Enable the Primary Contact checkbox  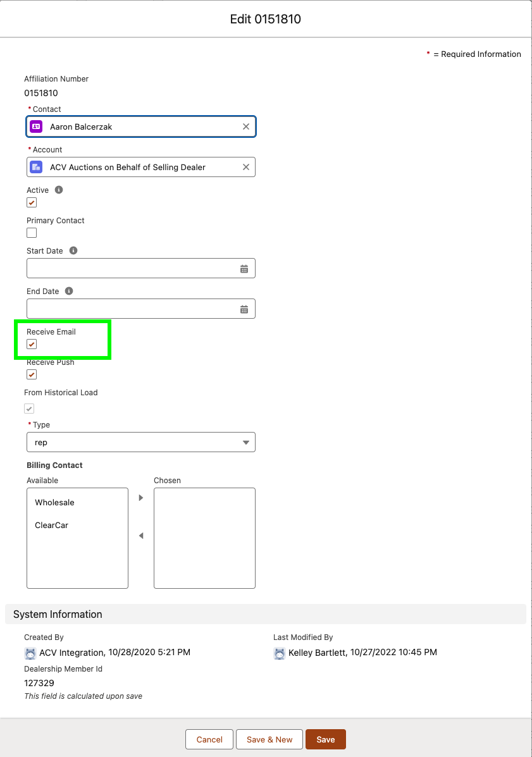[32, 233]
